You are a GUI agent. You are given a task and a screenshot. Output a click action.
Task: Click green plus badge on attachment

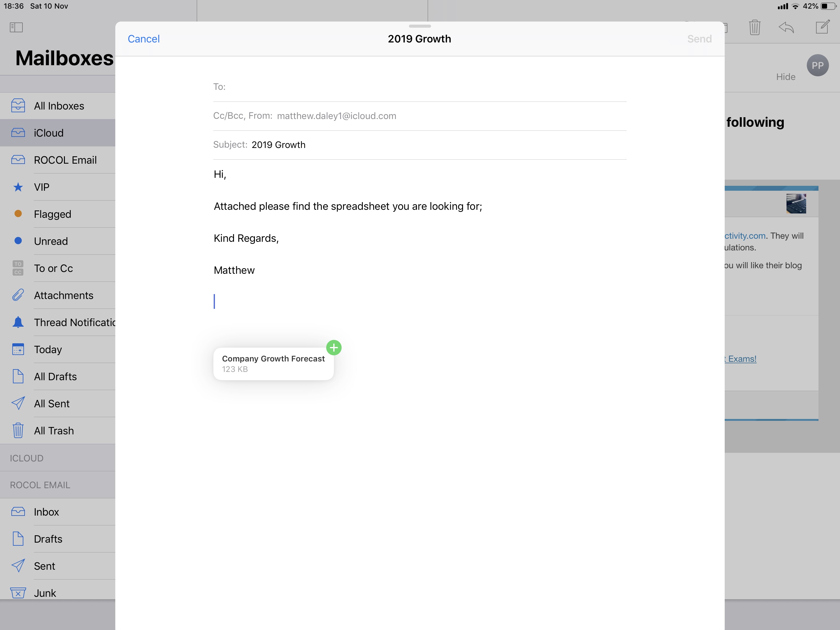pyautogui.click(x=334, y=347)
